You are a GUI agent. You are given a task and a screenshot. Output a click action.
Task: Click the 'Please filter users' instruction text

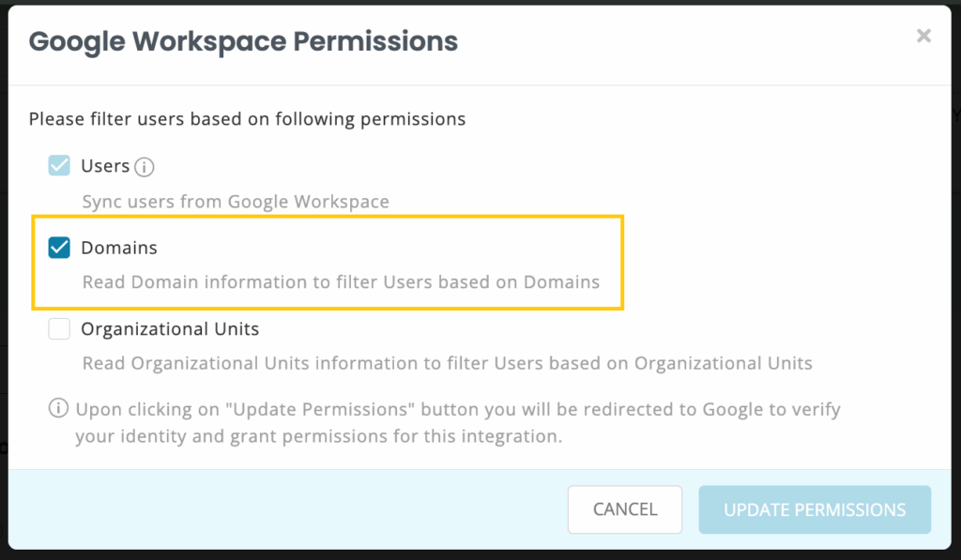247,119
